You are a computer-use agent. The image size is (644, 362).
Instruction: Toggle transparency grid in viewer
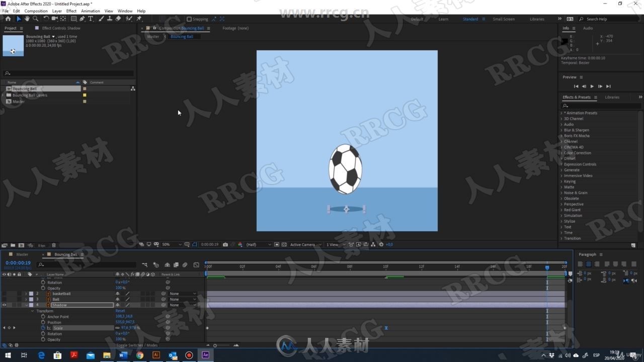click(284, 245)
